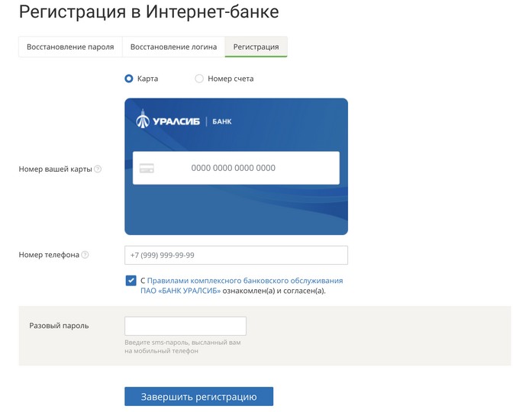Uncheck the rules agreement checkbox
This screenshot has height=412, width=532.
(x=131, y=281)
